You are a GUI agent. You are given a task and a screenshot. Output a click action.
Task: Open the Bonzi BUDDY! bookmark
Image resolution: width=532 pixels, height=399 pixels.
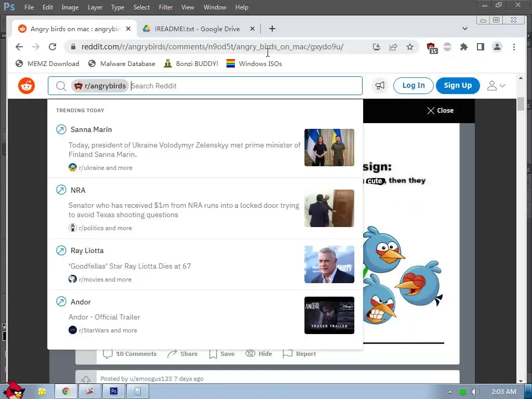pos(191,63)
